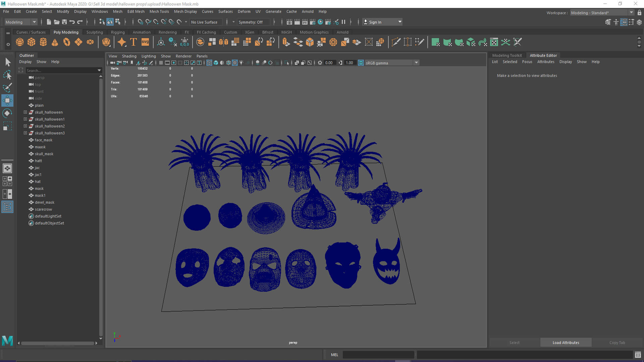Activate the Move tool in toolbox

pyautogui.click(x=7, y=100)
